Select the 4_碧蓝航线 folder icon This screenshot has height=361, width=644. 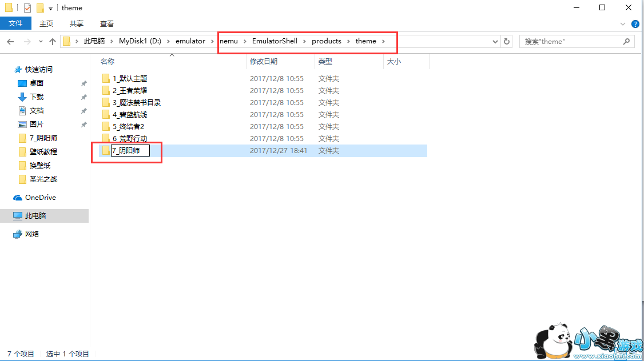tap(106, 114)
